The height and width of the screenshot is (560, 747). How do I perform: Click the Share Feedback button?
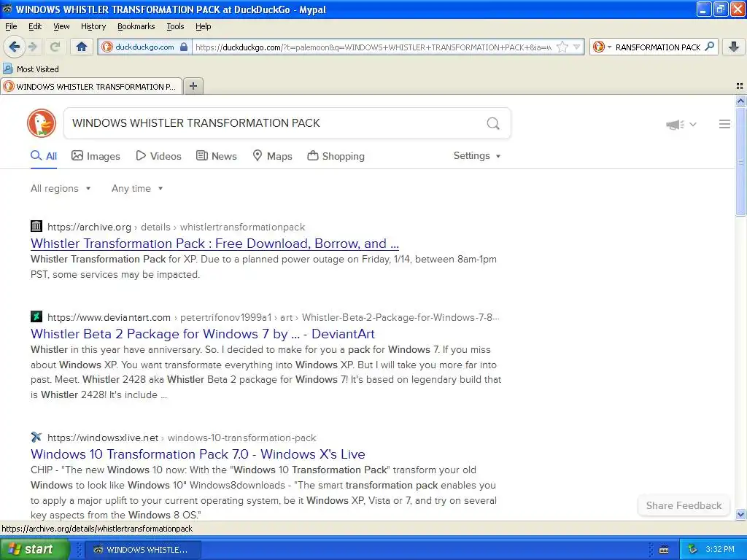(x=684, y=506)
